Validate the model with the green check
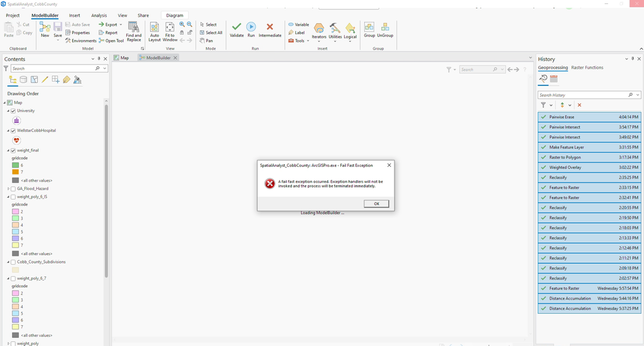644x346 pixels. click(x=237, y=30)
